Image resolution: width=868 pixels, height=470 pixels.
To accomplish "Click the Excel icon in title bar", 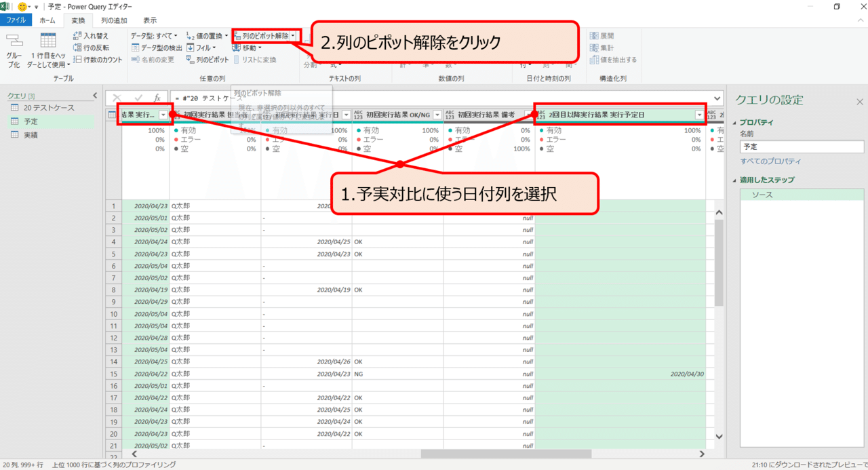I will 5,6.
